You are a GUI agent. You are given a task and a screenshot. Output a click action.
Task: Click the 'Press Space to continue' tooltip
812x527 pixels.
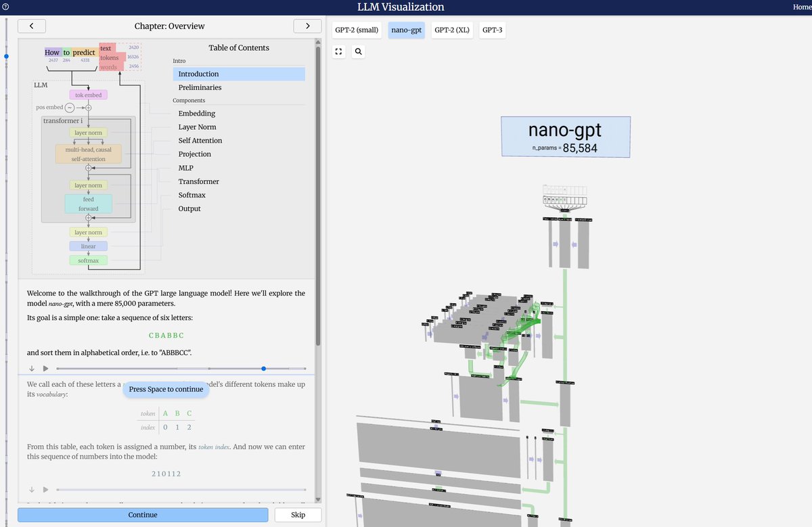tap(166, 389)
